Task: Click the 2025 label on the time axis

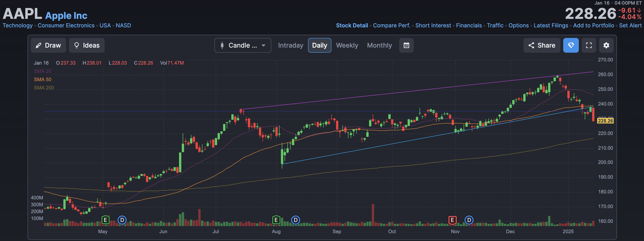Action: (x=568, y=232)
